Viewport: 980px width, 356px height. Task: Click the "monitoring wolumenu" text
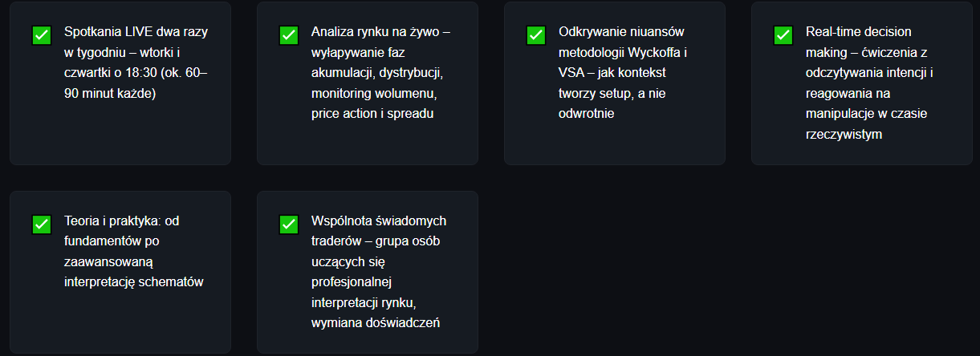(x=373, y=93)
